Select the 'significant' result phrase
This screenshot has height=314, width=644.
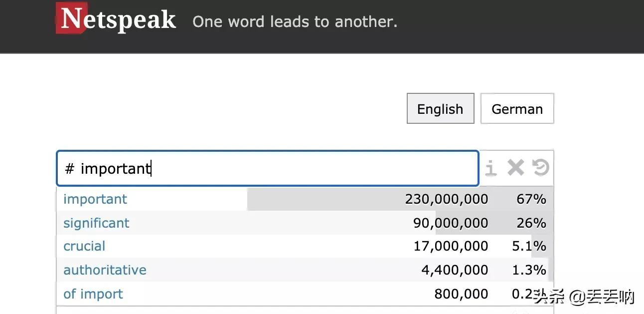point(96,223)
